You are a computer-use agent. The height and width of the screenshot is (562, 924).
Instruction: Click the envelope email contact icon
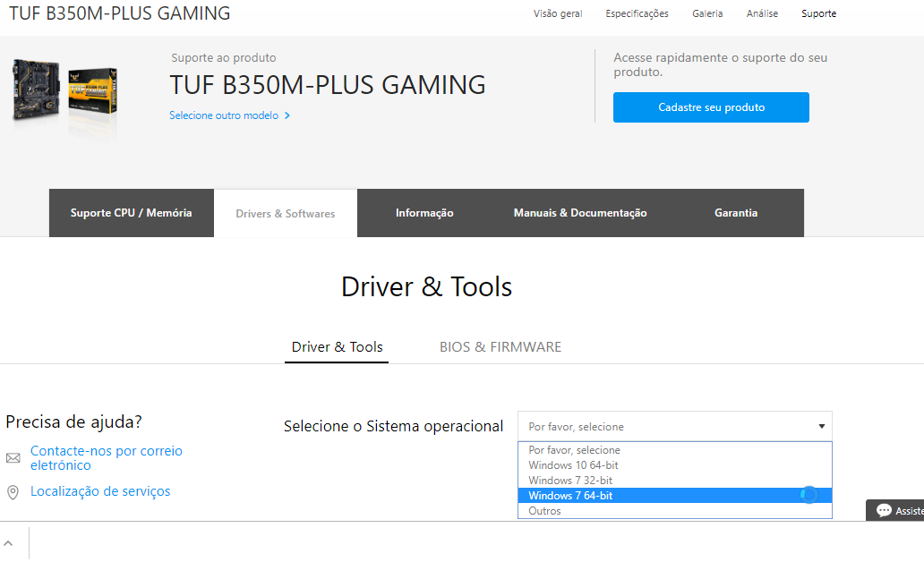[13, 458]
